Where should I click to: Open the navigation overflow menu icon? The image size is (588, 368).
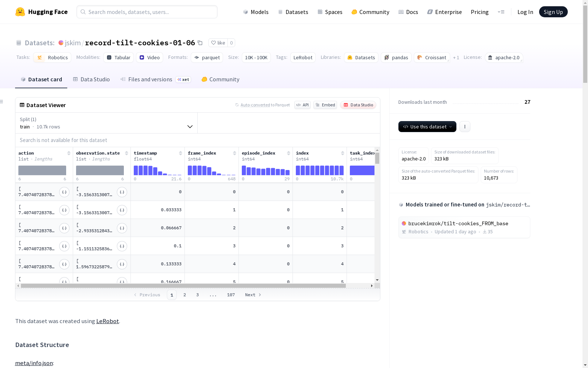pos(501,12)
